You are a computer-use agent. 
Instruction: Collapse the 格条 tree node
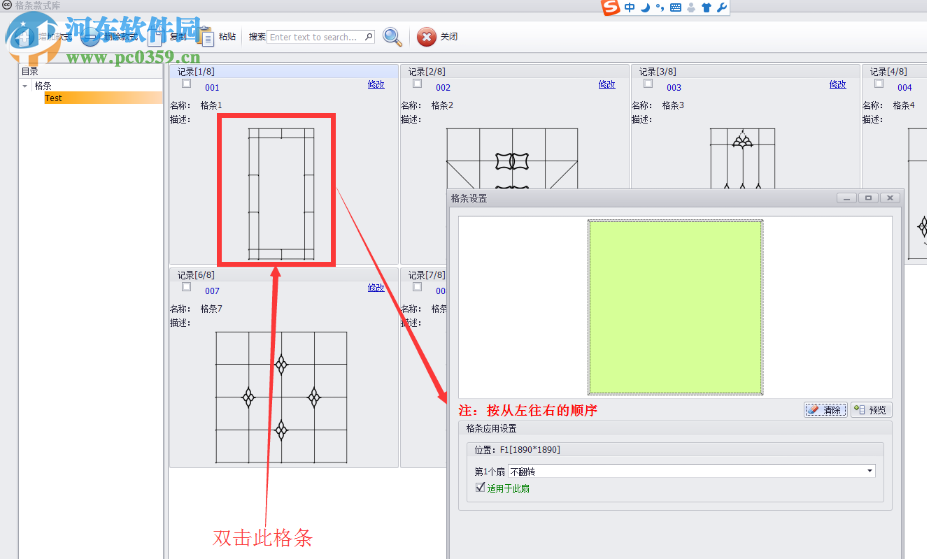(x=25, y=86)
